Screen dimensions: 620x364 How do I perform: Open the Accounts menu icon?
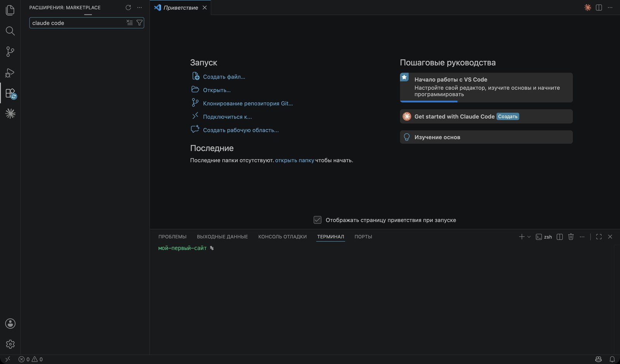tap(10, 323)
